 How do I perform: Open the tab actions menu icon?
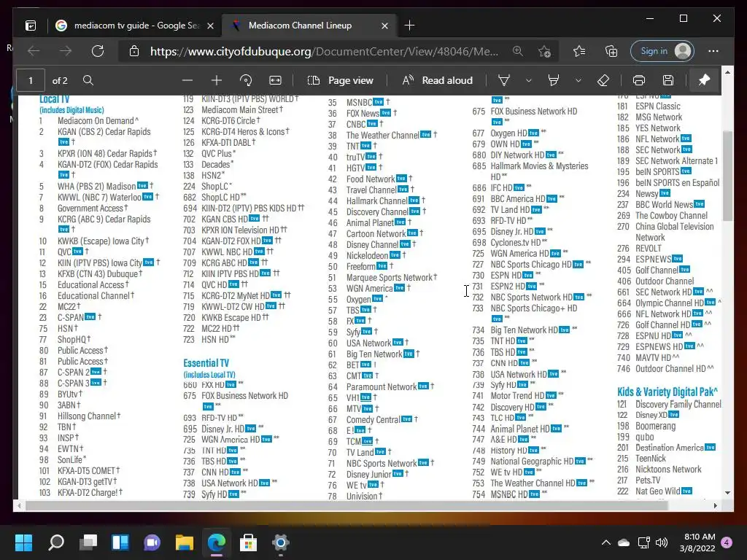point(31,26)
